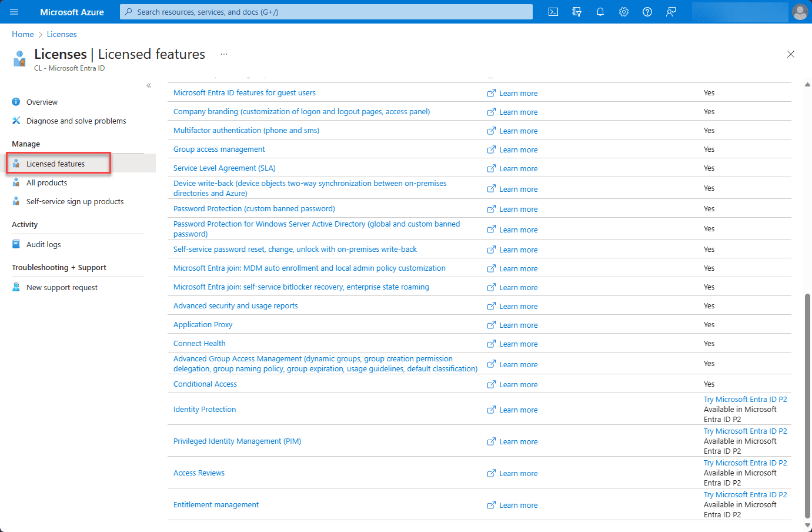The width and height of the screenshot is (812, 532).
Task: Open Access Reviews link
Action: [x=199, y=473]
